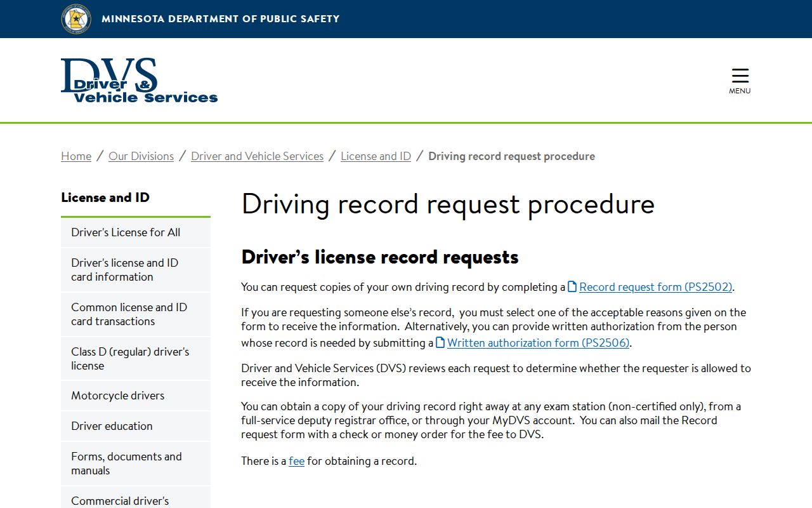Follow the fee link

(296, 461)
